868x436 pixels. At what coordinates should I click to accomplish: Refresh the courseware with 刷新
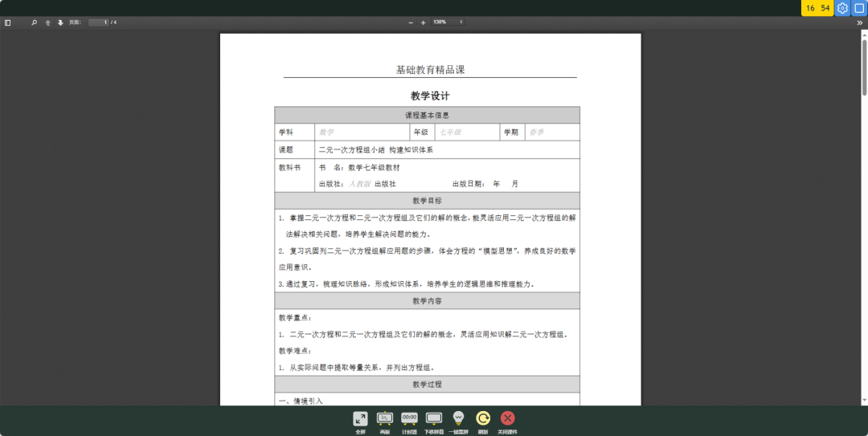(483, 422)
